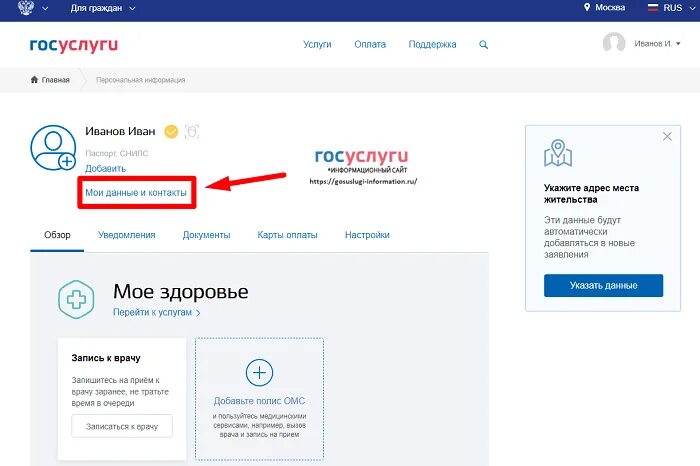Screen dimensions: 700x466
Task: Open the Услуги menu
Action: (317, 44)
